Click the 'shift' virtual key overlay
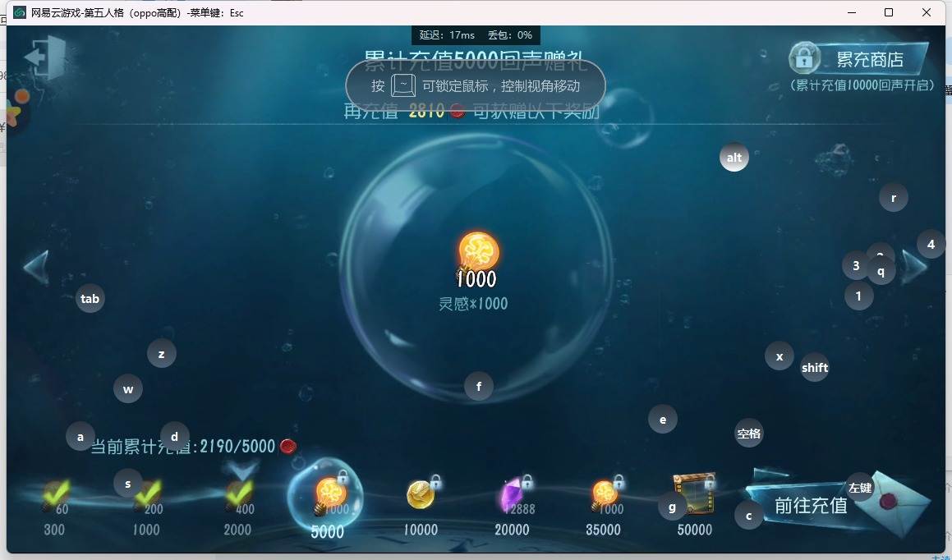This screenshot has height=560, width=952. (815, 368)
